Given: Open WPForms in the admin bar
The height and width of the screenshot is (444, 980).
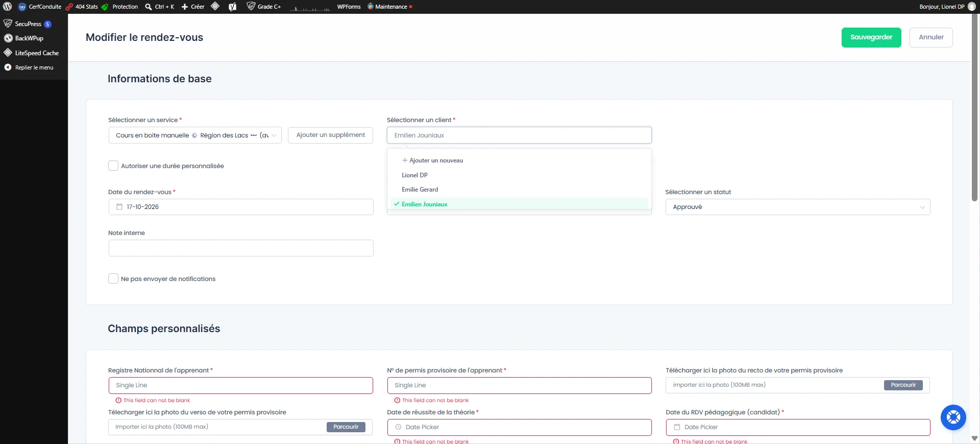Looking at the screenshot, I should (x=349, y=7).
